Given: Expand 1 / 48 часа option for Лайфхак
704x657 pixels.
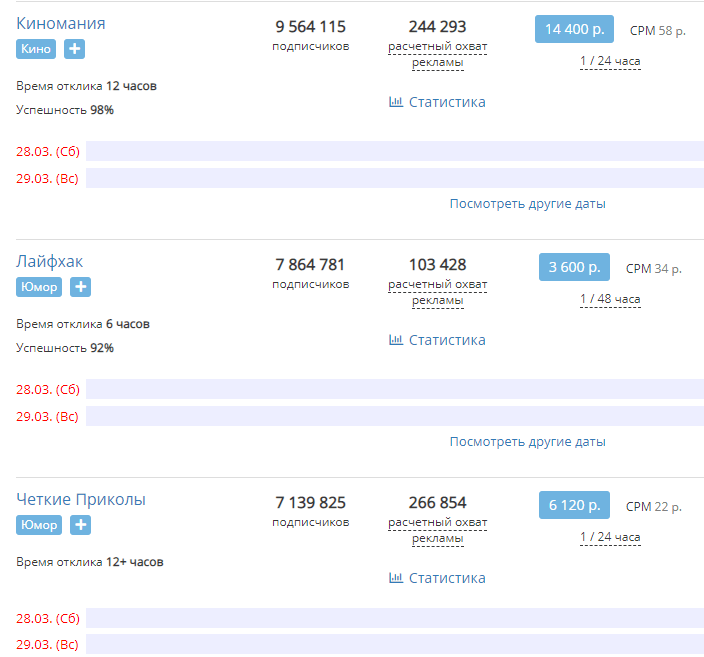Looking at the screenshot, I should click(610, 299).
